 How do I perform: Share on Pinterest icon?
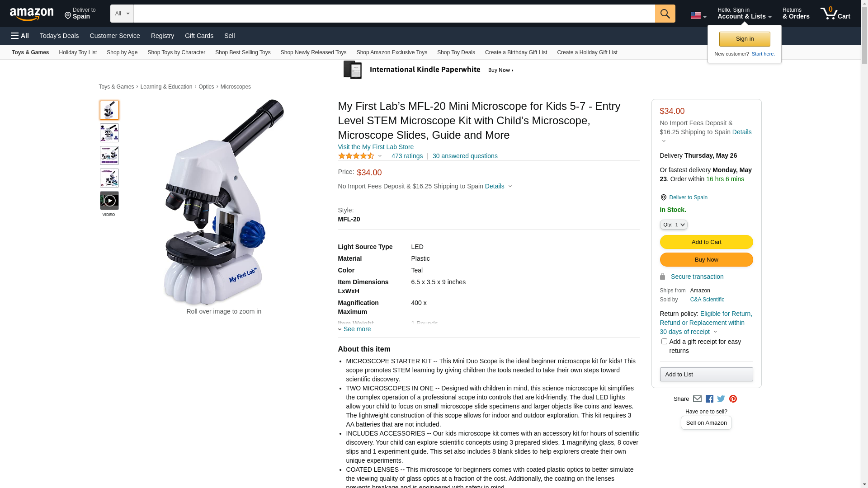point(733,399)
